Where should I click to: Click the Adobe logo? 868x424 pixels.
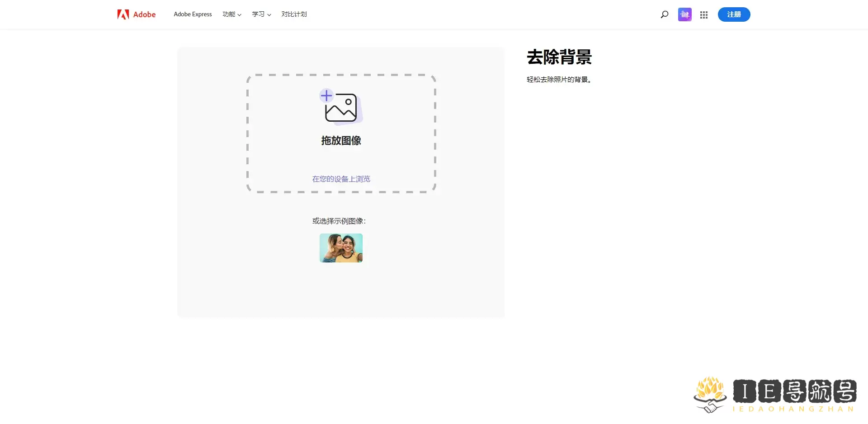pos(136,14)
